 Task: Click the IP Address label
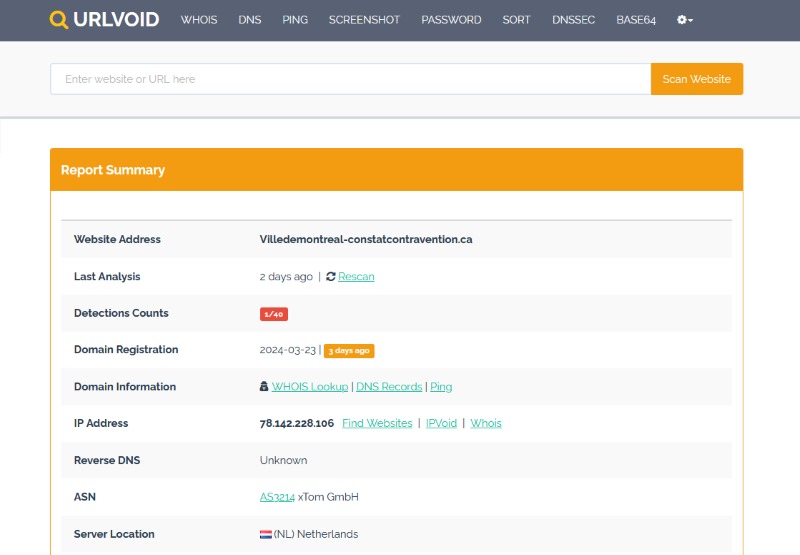pyautogui.click(x=101, y=423)
